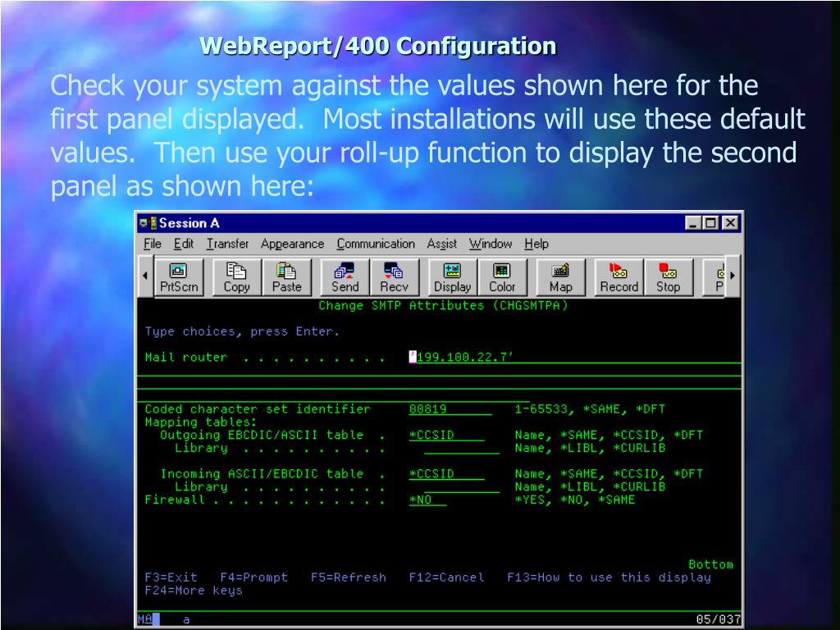Open the Color mapping toolbar icon
Viewport: 840px width, 630px height.
click(x=502, y=277)
